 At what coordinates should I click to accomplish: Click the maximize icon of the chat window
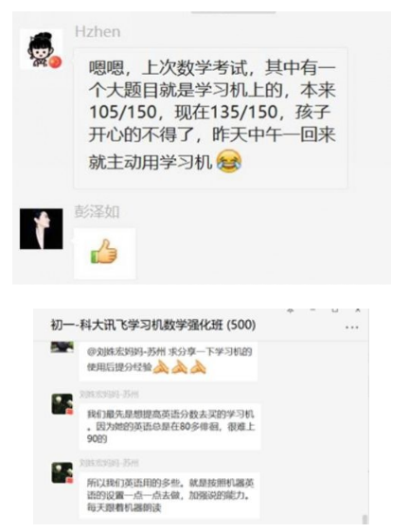click(335, 310)
